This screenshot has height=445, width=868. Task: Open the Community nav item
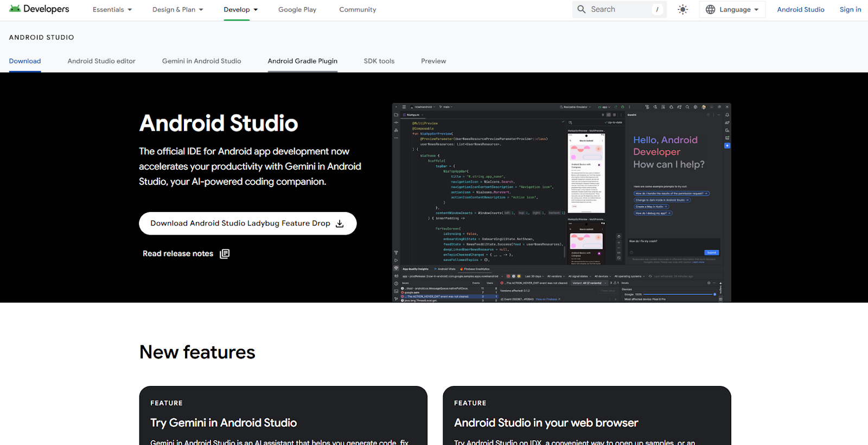[x=358, y=10]
